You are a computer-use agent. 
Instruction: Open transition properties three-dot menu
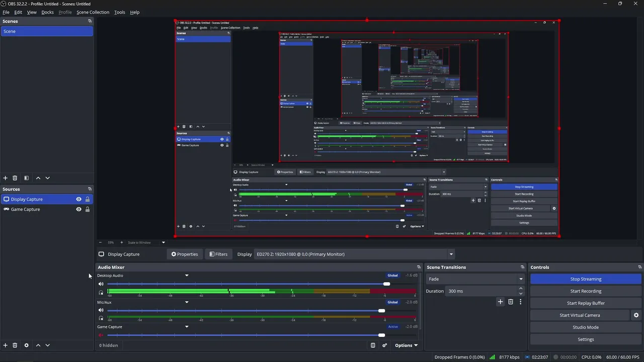[x=520, y=302]
